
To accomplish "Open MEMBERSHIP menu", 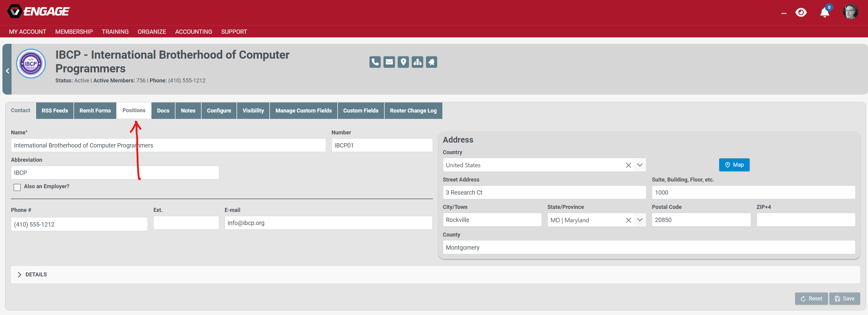I will click(74, 32).
